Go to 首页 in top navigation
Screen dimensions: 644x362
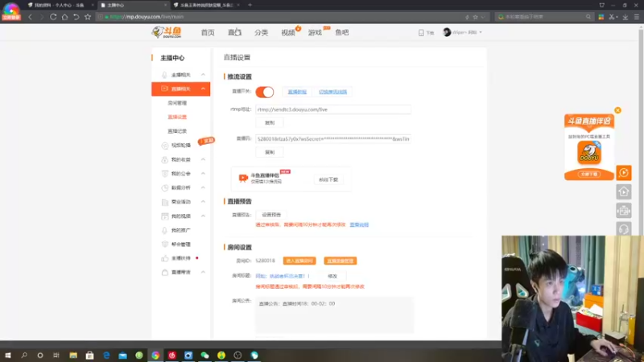pyautogui.click(x=208, y=32)
